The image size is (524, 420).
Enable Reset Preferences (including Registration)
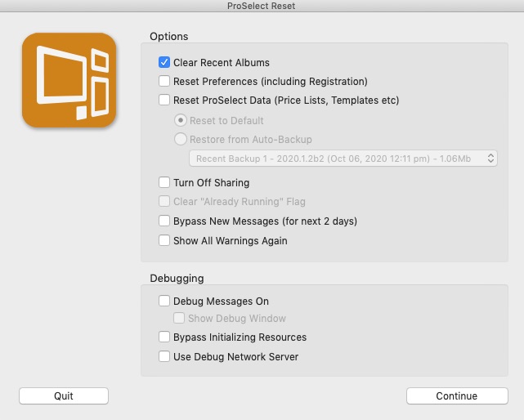[164, 82]
